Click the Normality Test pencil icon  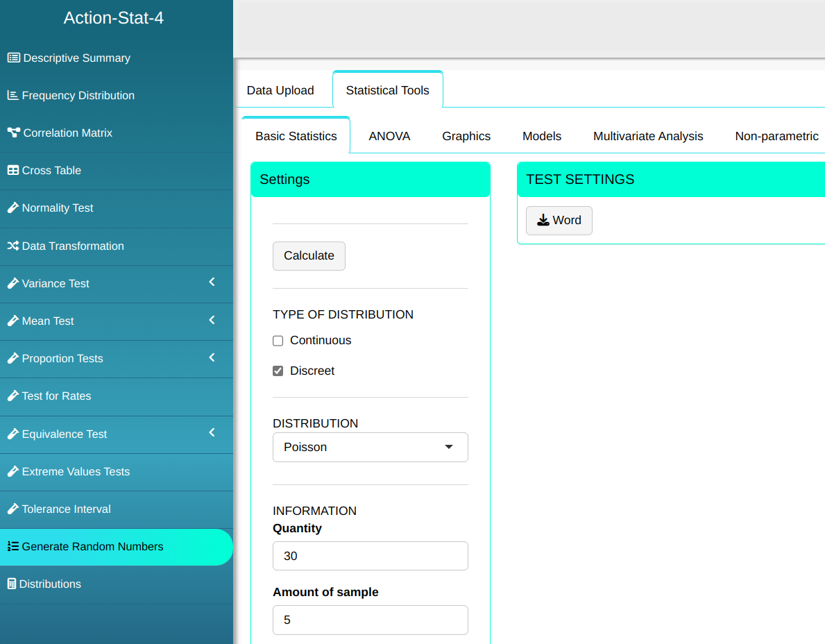click(x=12, y=207)
